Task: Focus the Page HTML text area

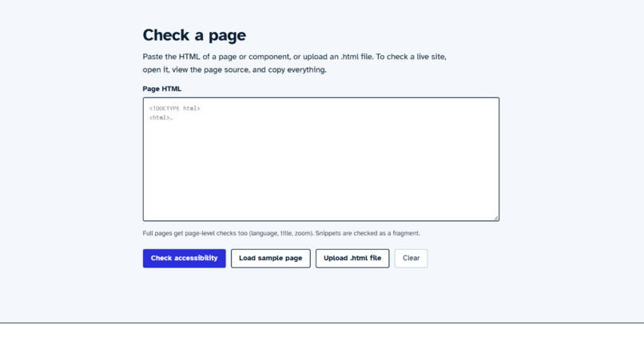Action: point(321,159)
